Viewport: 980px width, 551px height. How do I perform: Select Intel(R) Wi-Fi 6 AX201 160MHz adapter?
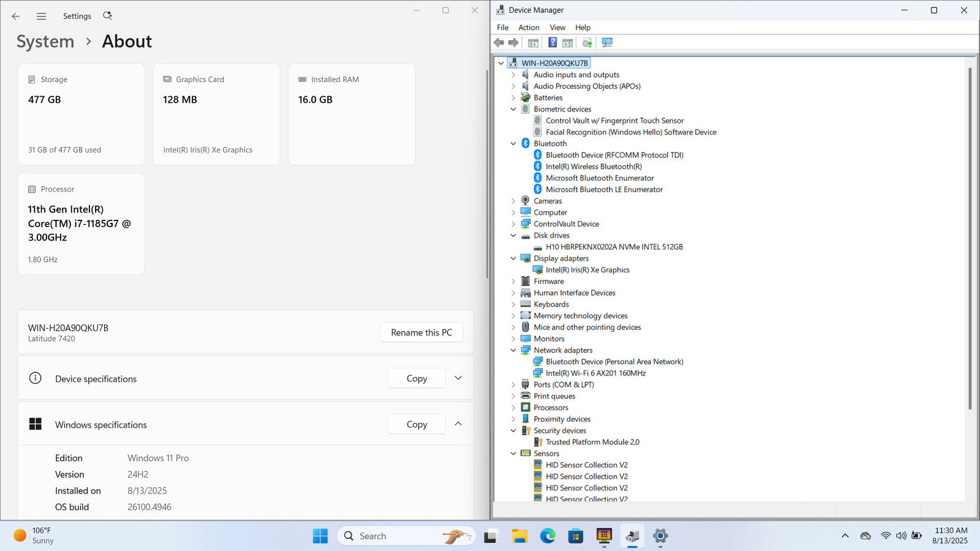[x=595, y=373]
